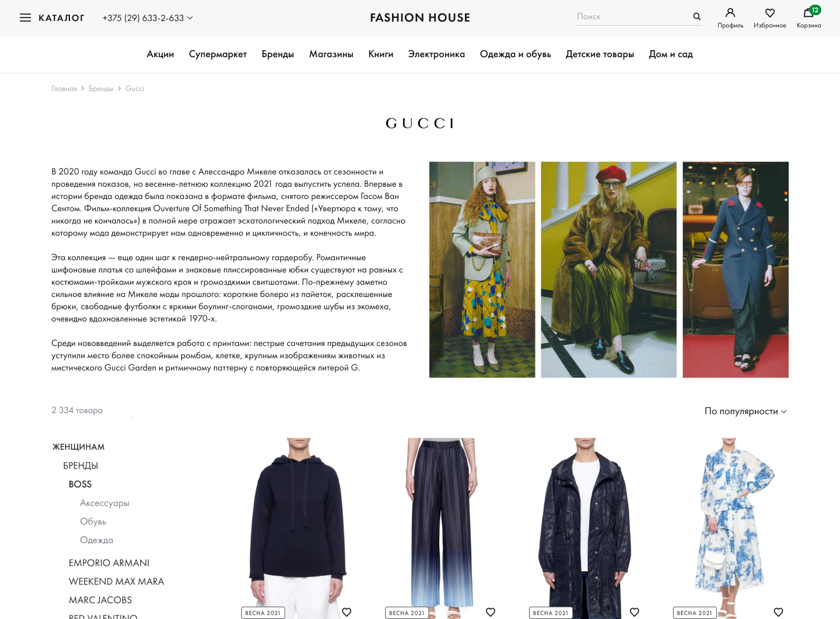The height and width of the screenshot is (619, 840).
Task: Click the Поиск search input field
Action: [x=632, y=16]
